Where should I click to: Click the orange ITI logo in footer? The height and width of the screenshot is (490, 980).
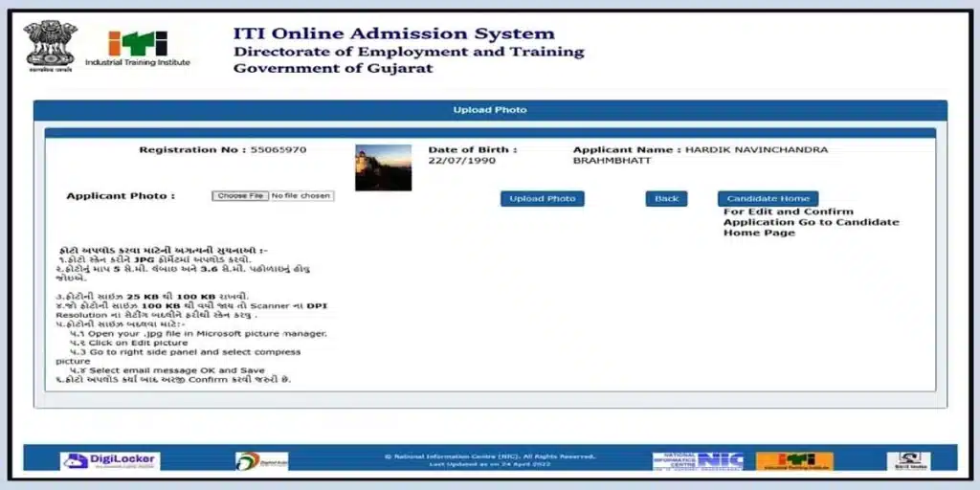coord(794,461)
